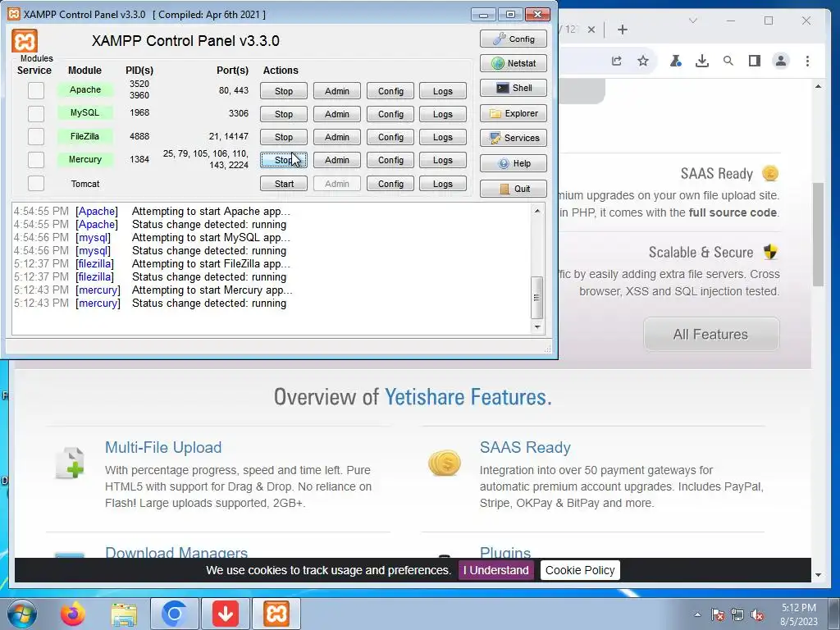Viewport: 840px width, 630px height.
Task: Open the Services manager button
Action: point(514,138)
